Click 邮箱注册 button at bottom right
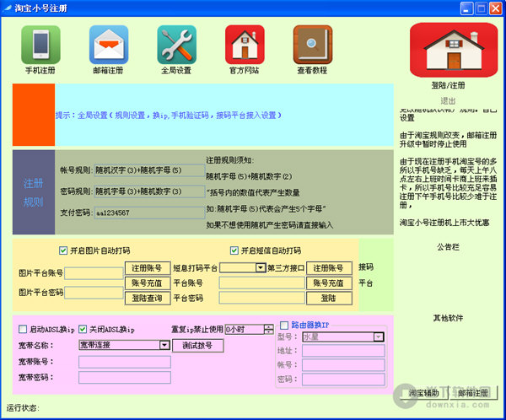 tap(473, 393)
